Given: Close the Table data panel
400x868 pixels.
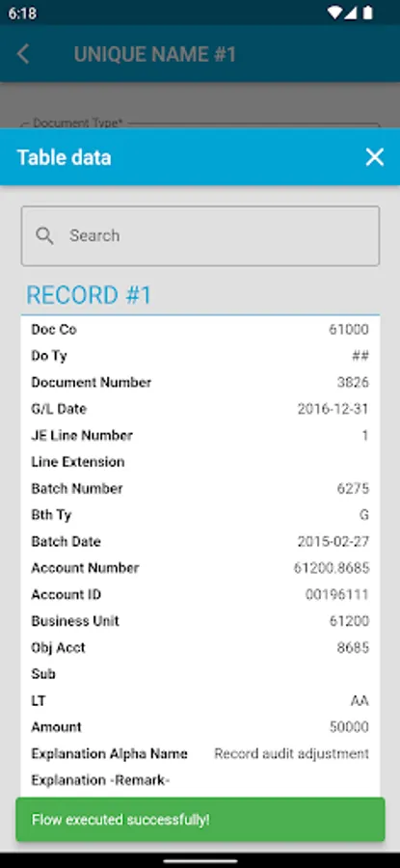Looking at the screenshot, I should pos(375,157).
